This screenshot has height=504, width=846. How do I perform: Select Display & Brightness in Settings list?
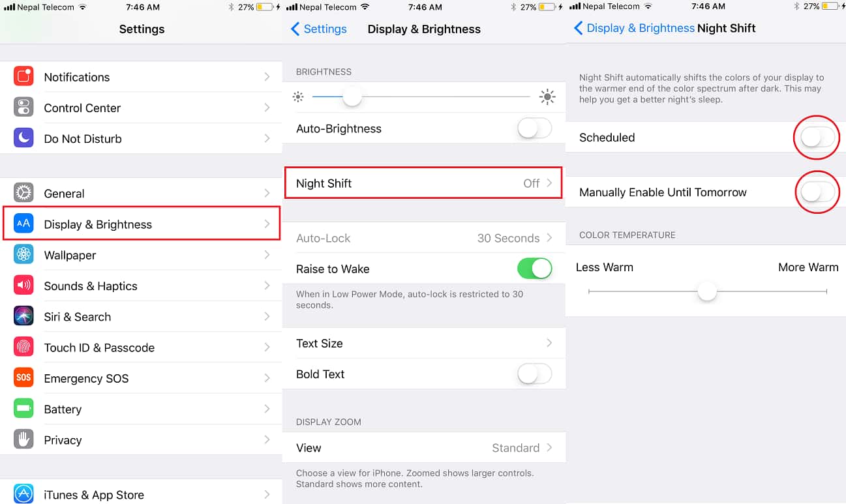[x=142, y=224]
